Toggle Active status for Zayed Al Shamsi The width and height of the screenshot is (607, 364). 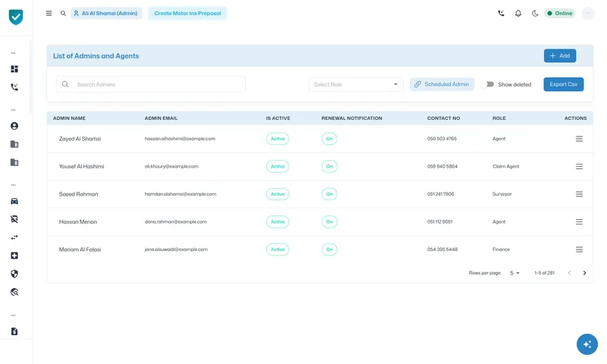[x=278, y=139]
